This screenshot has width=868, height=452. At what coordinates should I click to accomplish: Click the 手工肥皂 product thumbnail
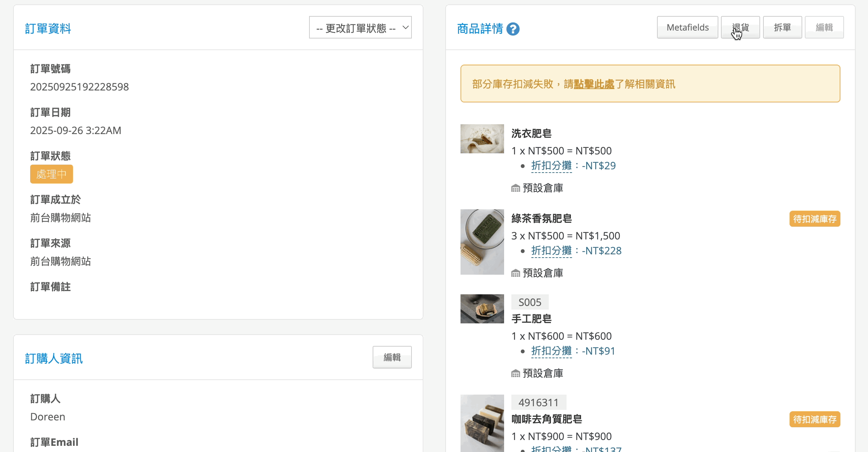(482, 309)
